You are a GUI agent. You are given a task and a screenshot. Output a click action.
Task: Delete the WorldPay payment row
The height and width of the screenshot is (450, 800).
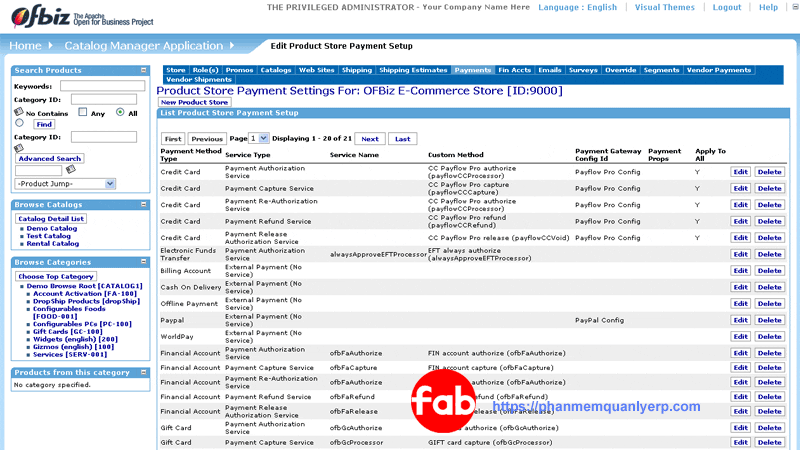tap(769, 336)
